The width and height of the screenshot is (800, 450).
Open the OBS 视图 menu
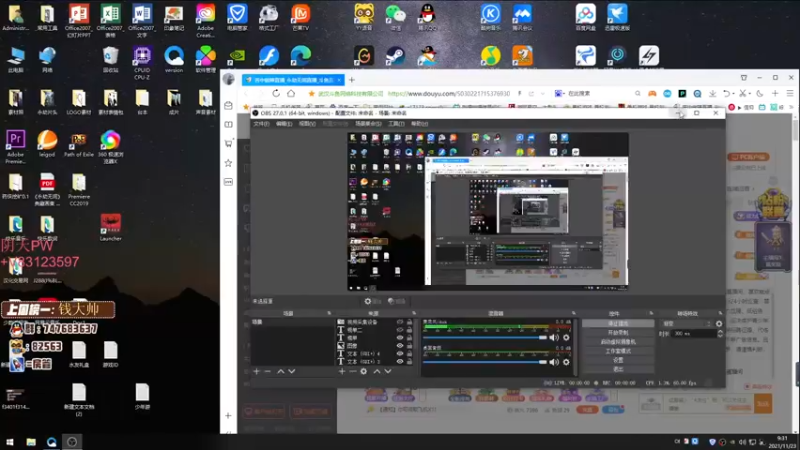[x=307, y=124]
